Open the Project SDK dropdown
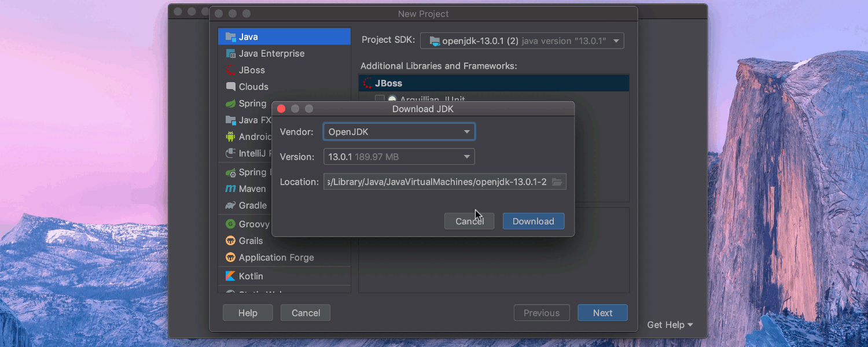The image size is (868, 347). coord(522,41)
